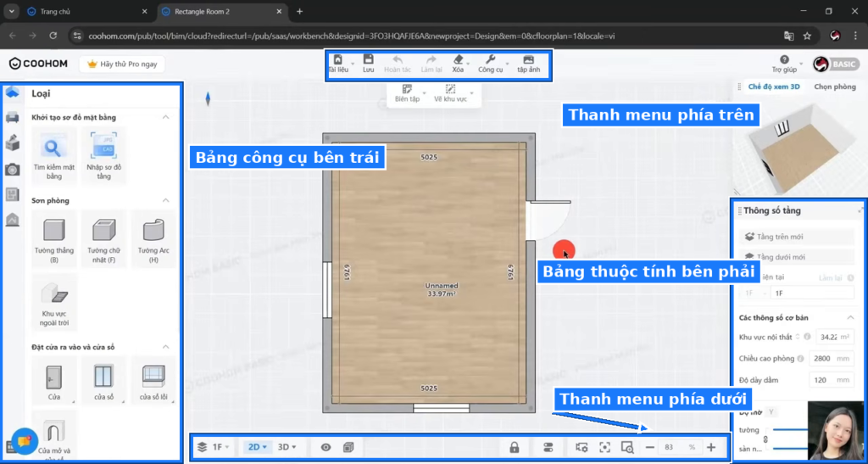Toggle the link icon between opacity sliders
The width and height of the screenshot is (868, 464).
click(x=765, y=439)
